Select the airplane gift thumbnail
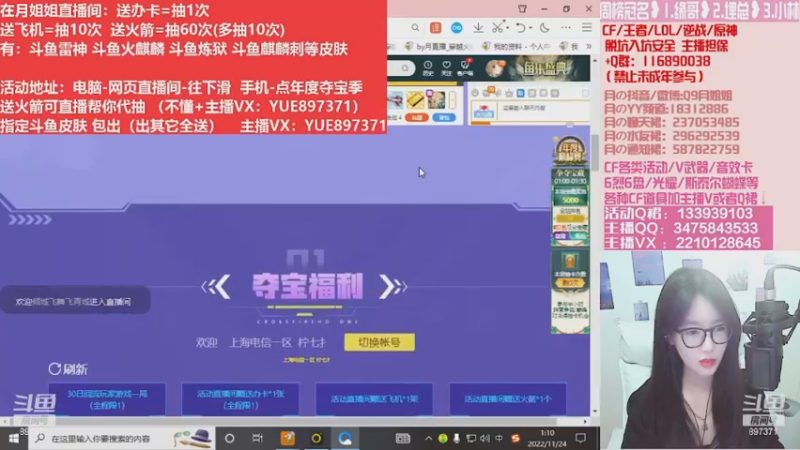The height and width of the screenshot is (450, 800). 395,99
